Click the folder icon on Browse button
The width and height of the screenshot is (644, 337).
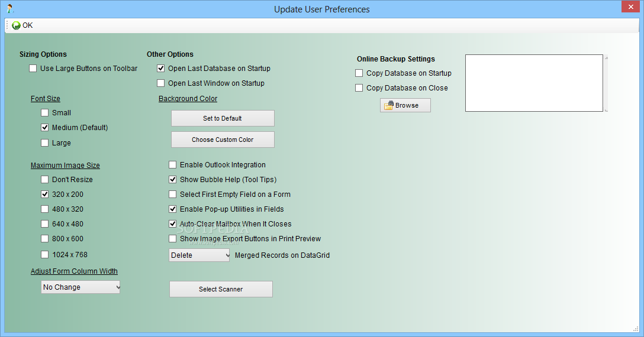(388, 105)
